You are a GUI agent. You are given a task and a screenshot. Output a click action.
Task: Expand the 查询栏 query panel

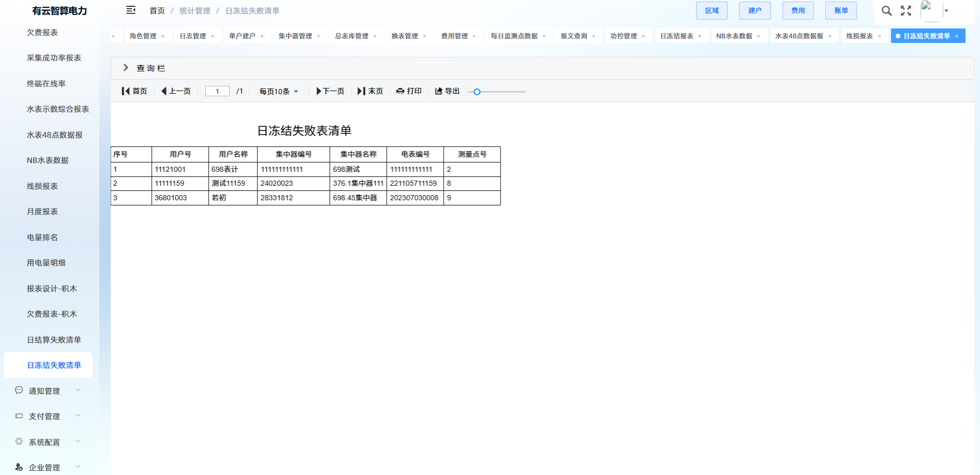pyautogui.click(x=126, y=68)
